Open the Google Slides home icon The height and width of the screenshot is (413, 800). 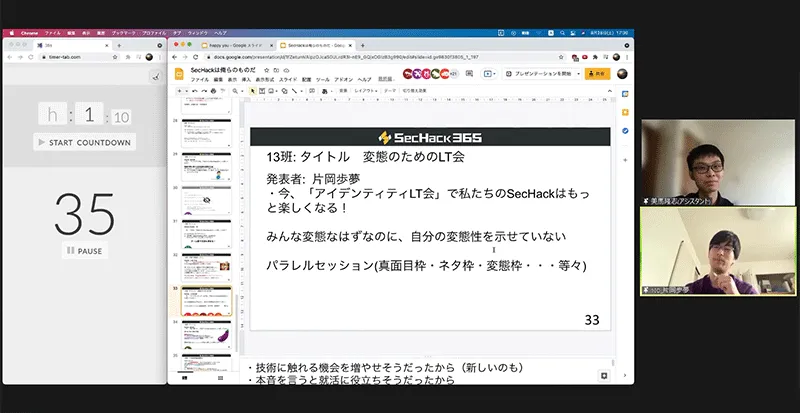pyautogui.click(x=179, y=75)
